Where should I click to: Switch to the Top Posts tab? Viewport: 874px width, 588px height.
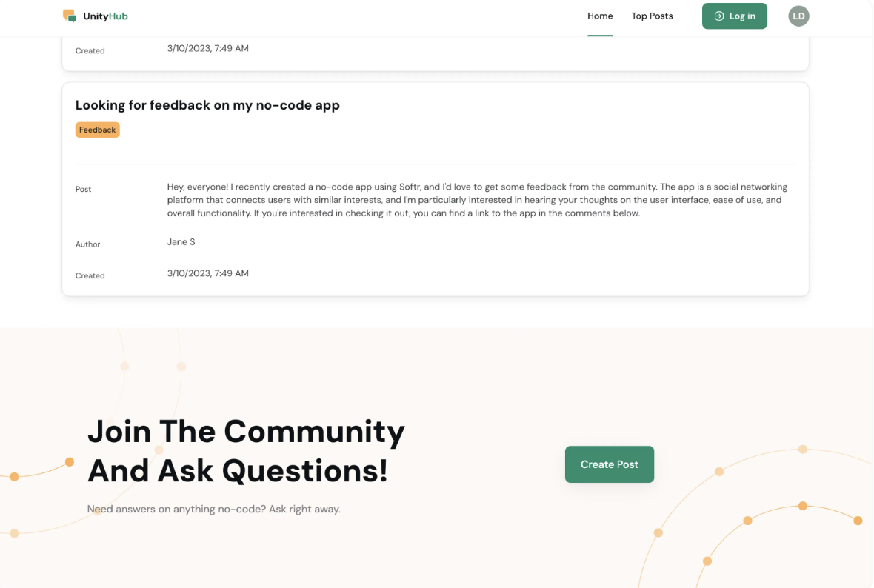click(652, 16)
